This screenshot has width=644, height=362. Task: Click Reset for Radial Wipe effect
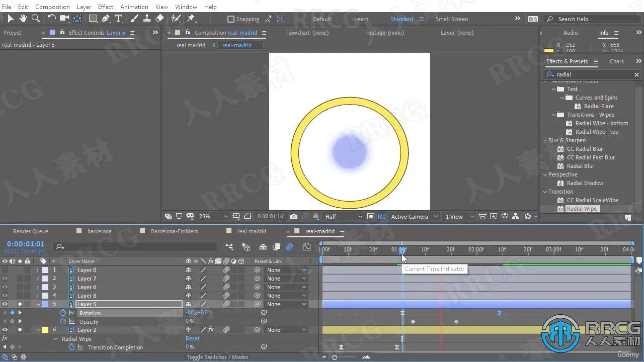(x=192, y=338)
